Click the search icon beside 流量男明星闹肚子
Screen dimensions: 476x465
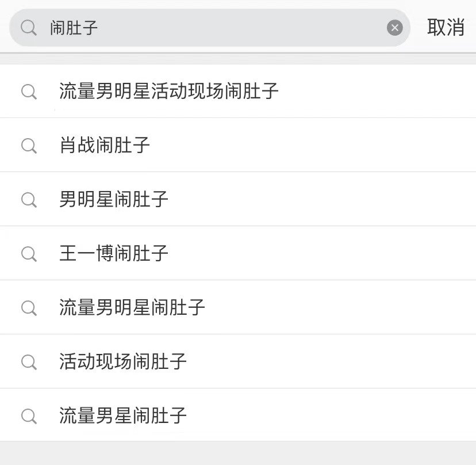(x=29, y=308)
